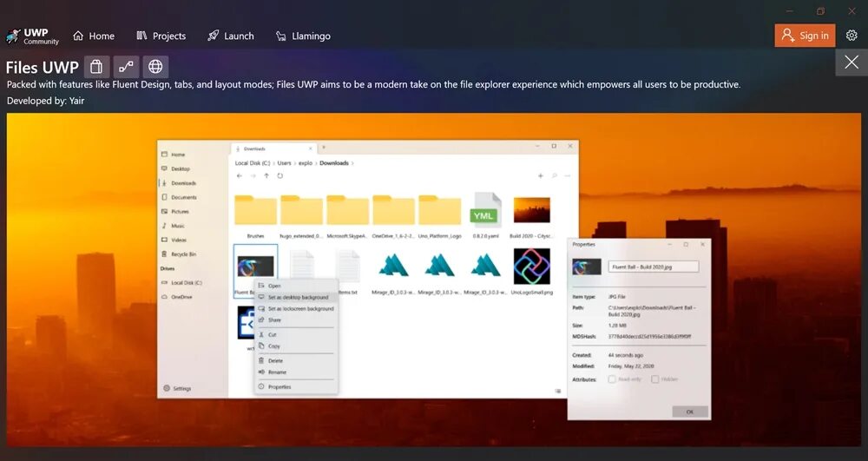The image size is (868, 461).
Task: Open Files UWP store page icon
Action: 97,67
